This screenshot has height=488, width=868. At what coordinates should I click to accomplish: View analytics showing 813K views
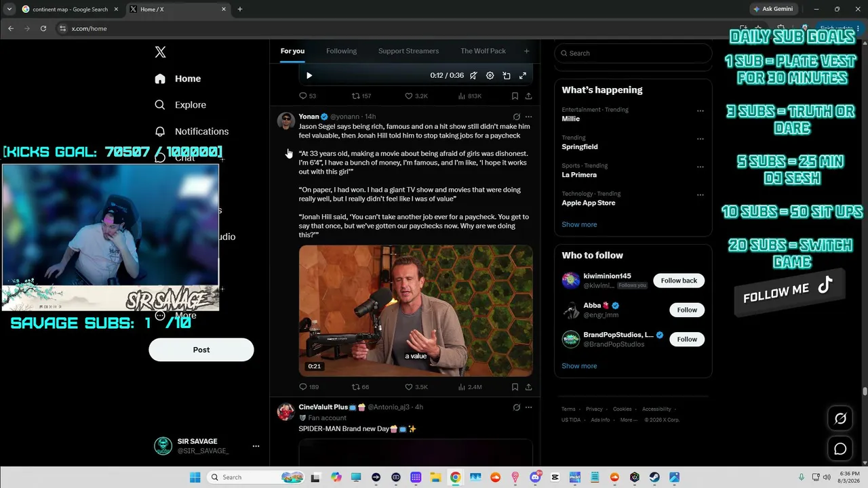pyautogui.click(x=470, y=96)
